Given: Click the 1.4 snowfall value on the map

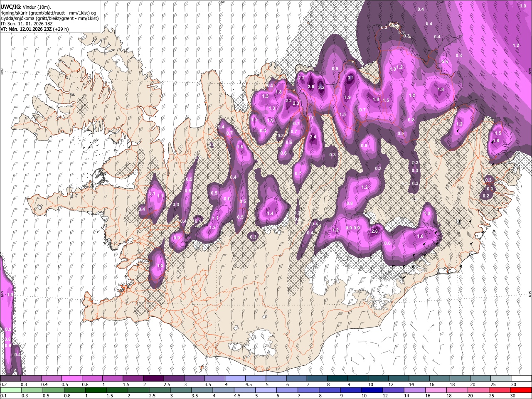Looking at the screenshot, I should coord(270,213).
